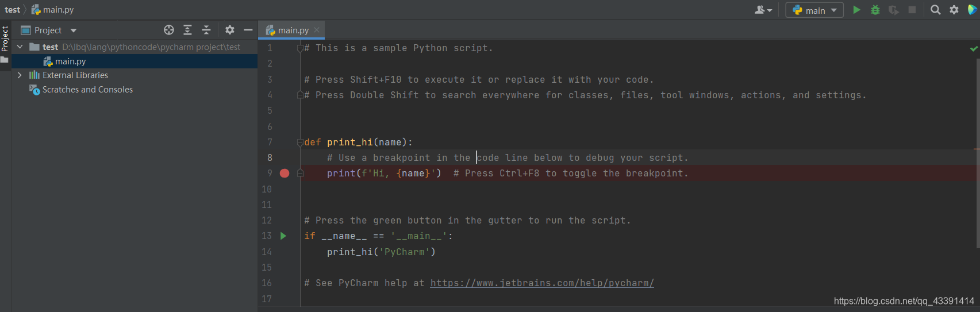This screenshot has width=980, height=312.
Task: Switch to the main.py editor tab
Action: coord(293,30)
